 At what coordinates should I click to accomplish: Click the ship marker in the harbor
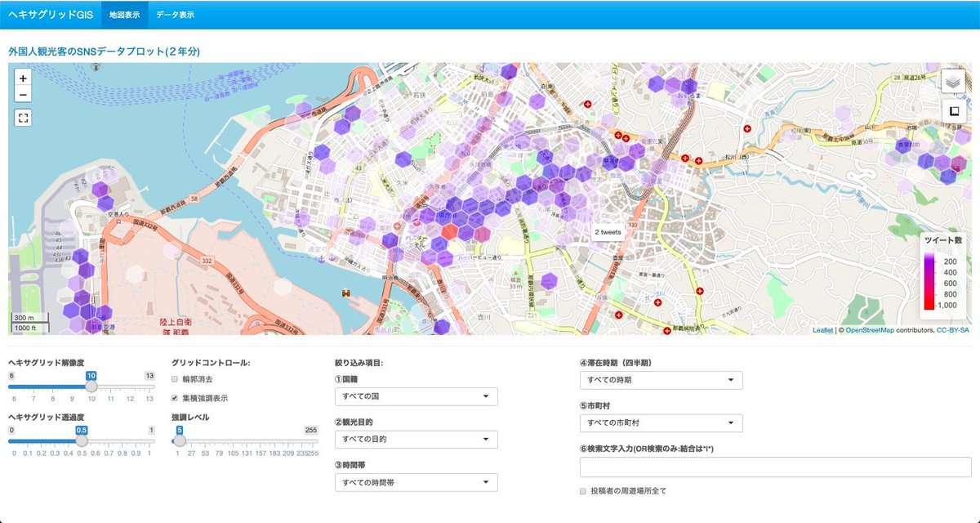[x=347, y=292]
